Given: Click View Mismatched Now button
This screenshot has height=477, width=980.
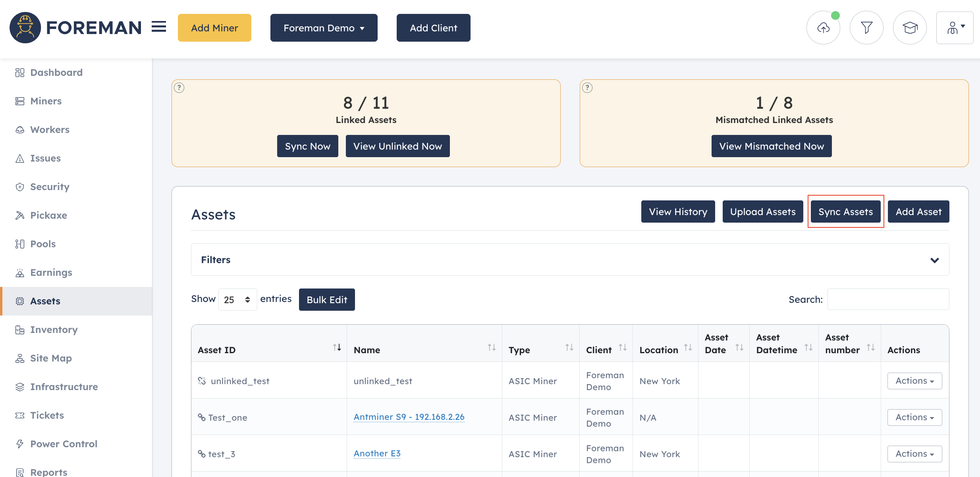Looking at the screenshot, I should (x=772, y=146).
